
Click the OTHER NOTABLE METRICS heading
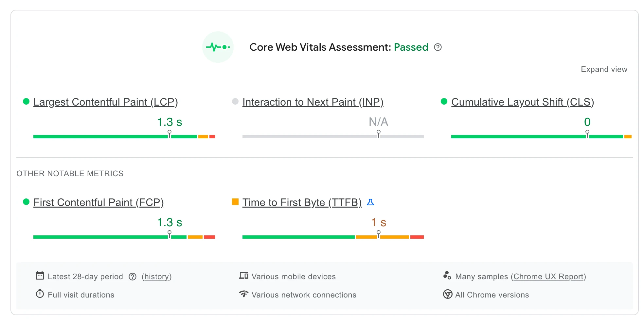coord(70,174)
